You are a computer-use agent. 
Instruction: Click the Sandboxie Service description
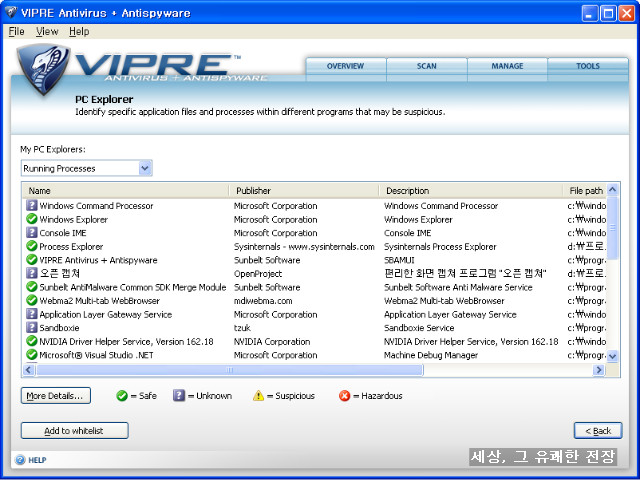click(419, 328)
